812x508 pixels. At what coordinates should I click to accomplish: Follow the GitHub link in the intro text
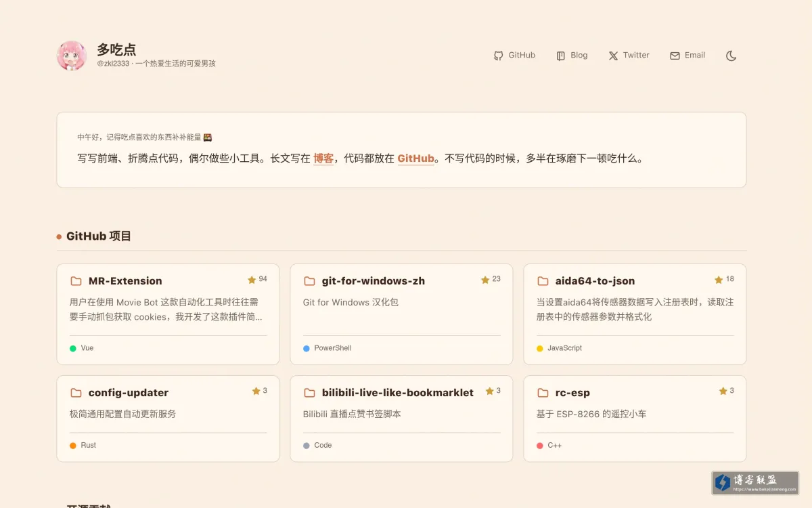coord(415,158)
